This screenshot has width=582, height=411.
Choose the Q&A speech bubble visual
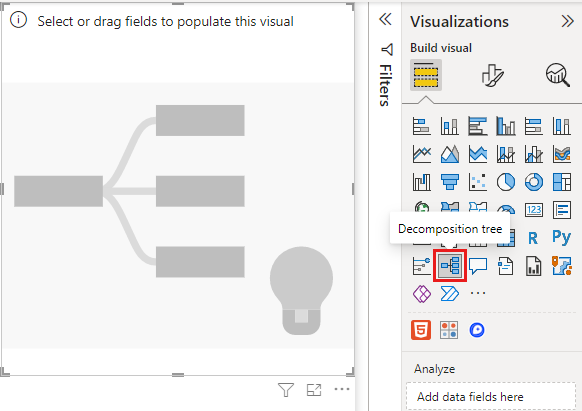478,266
